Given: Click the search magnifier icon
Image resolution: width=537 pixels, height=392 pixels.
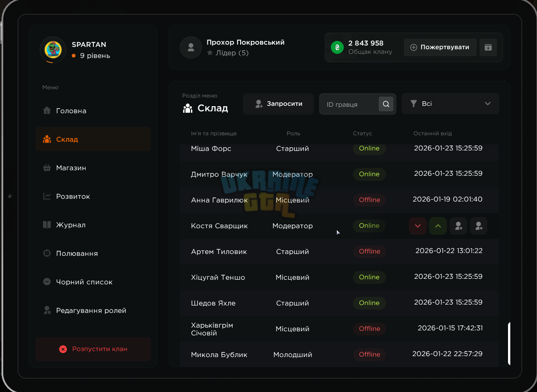Looking at the screenshot, I should 386,104.
